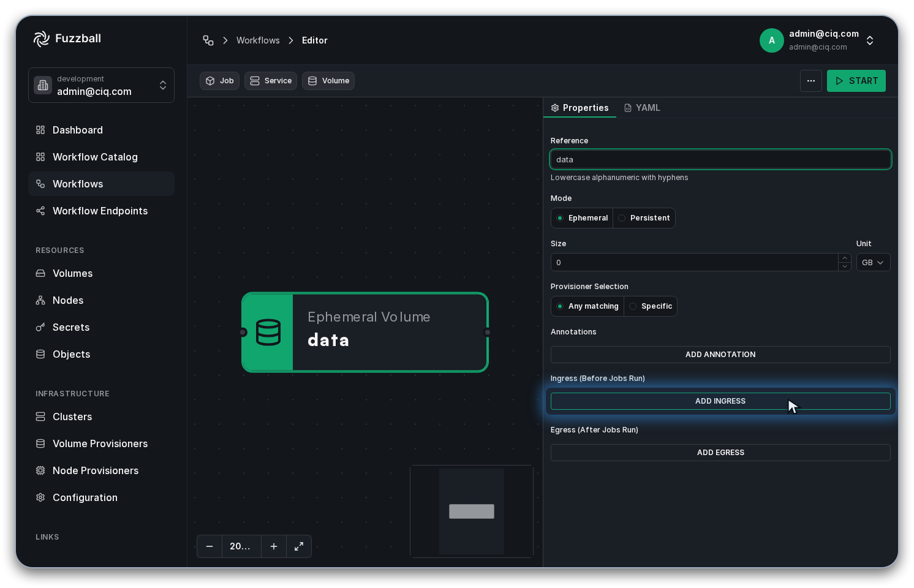The width and height of the screenshot is (914, 588).
Task: Open Objects in the sidebar
Action: coord(101,354)
